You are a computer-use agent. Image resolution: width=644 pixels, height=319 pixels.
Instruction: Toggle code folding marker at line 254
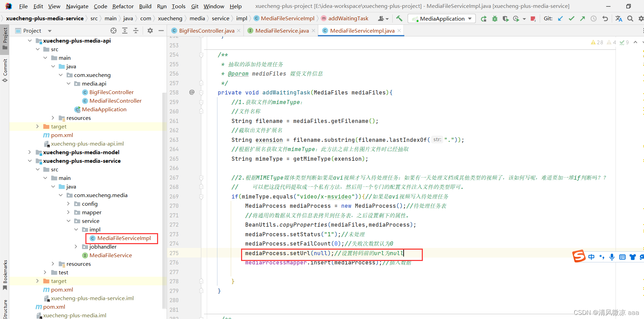point(201,55)
